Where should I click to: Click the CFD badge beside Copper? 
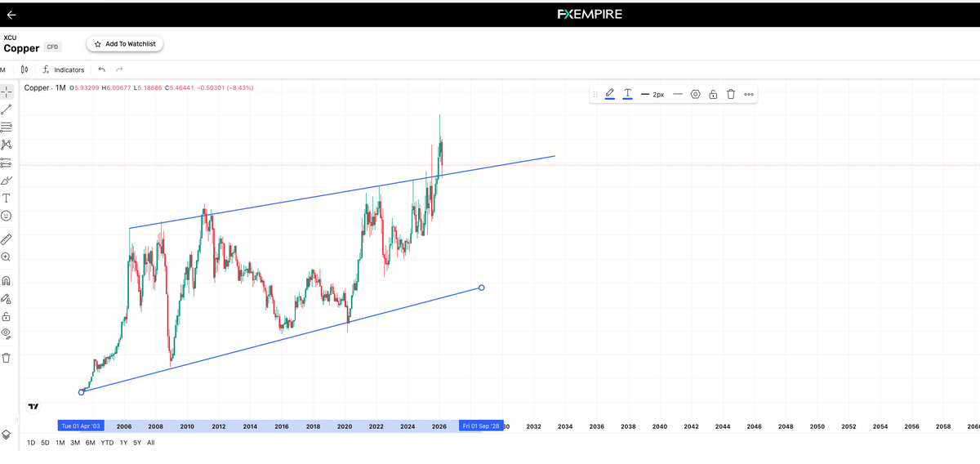[x=52, y=47]
